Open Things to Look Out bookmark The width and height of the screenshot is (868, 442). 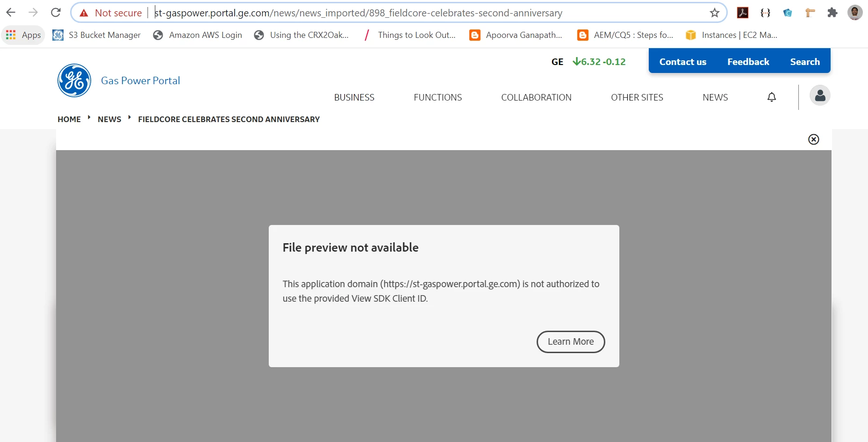click(410, 35)
